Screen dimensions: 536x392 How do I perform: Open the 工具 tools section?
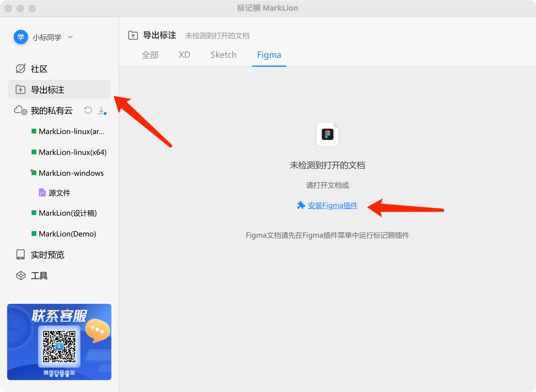[39, 276]
